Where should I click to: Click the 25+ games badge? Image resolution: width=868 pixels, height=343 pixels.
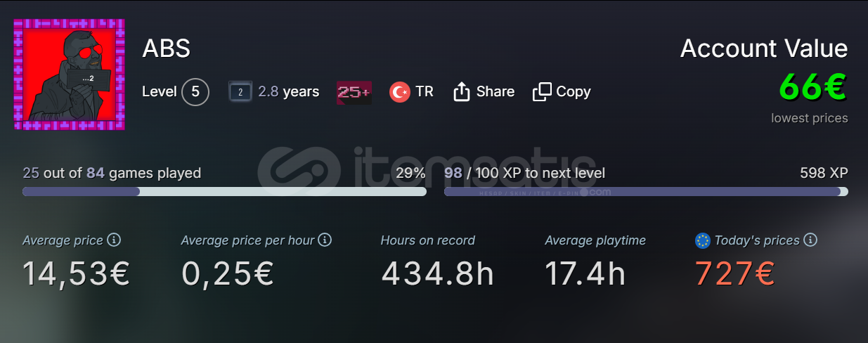[x=354, y=91]
